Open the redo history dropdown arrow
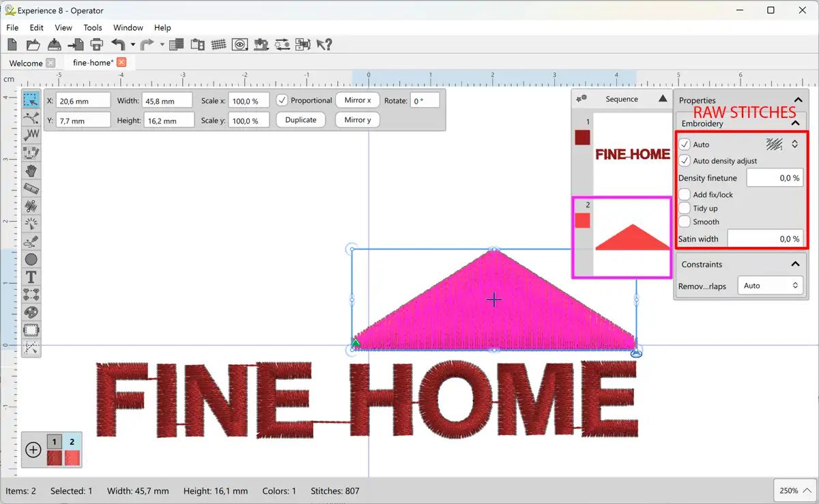The image size is (819, 504). click(x=162, y=45)
